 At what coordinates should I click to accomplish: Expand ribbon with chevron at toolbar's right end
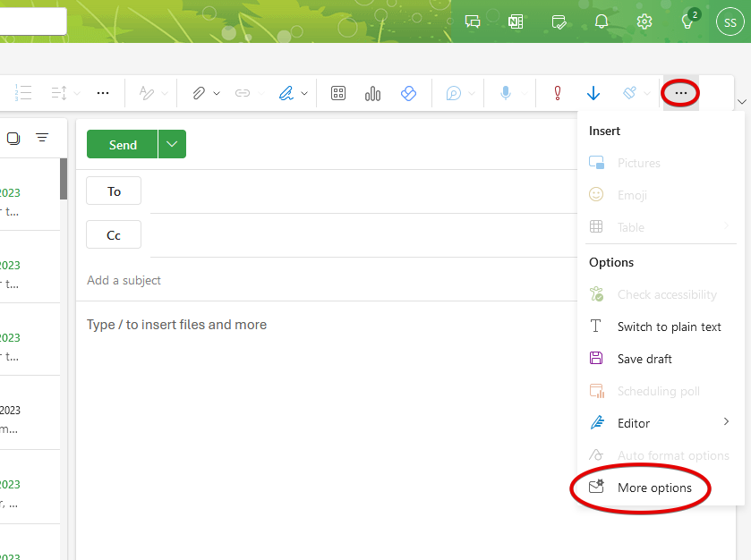pyautogui.click(x=740, y=101)
